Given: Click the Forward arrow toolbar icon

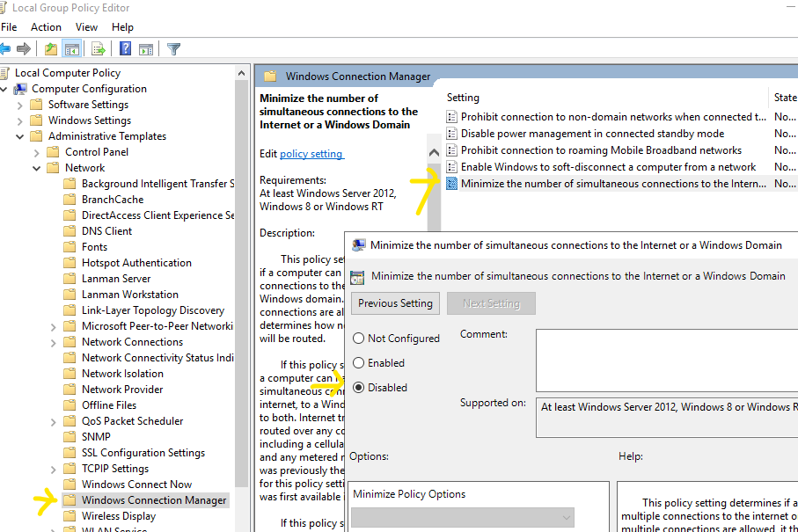Looking at the screenshot, I should pos(24,49).
